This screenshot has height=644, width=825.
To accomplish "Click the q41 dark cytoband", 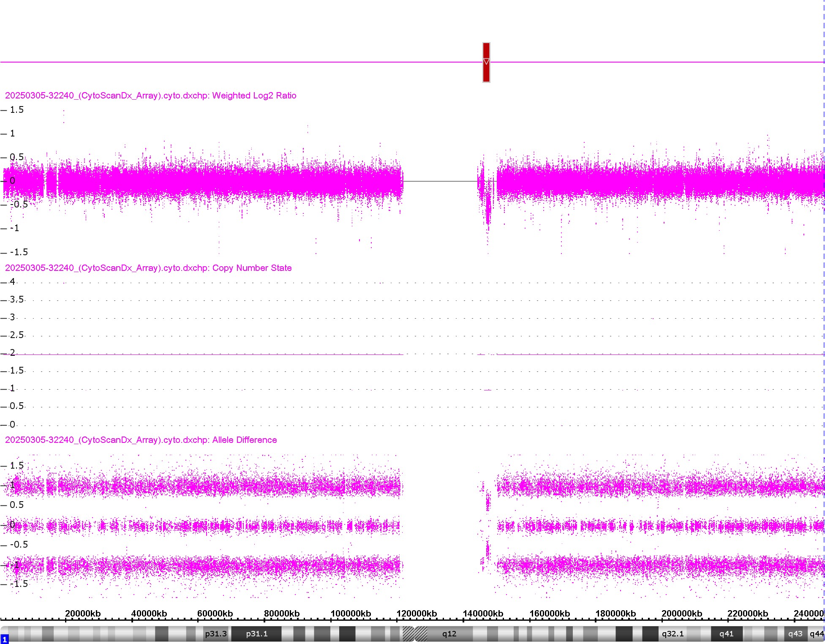I will coord(726,634).
